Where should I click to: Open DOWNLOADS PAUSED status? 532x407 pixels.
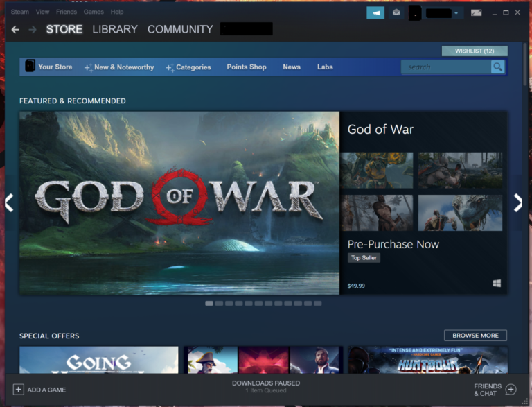click(x=266, y=383)
